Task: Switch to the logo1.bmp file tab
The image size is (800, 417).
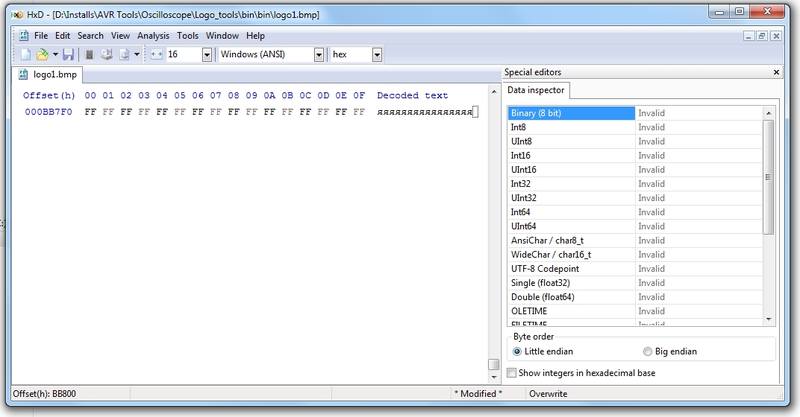Action: 52,74
